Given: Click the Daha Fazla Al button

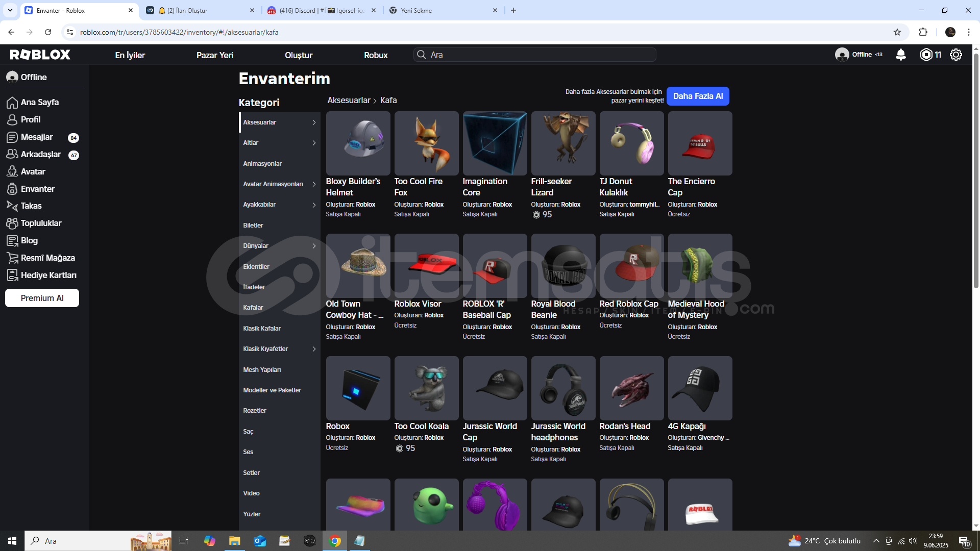Looking at the screenshot, I should click(x=698, y=96).
